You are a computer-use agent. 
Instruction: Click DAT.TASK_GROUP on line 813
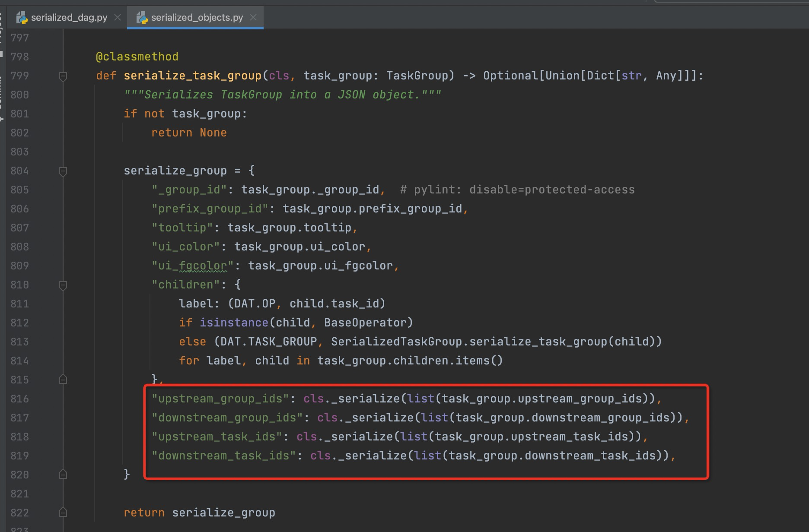(x=268, y=342)
